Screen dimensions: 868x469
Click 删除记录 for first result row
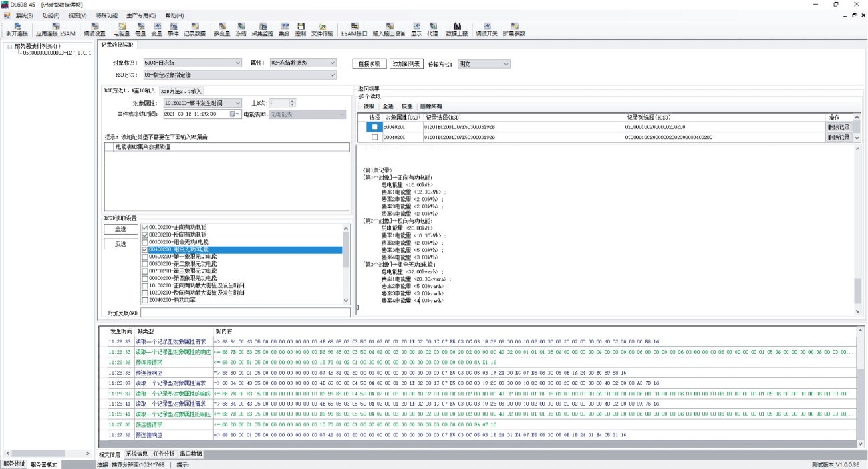pos(839,126)
